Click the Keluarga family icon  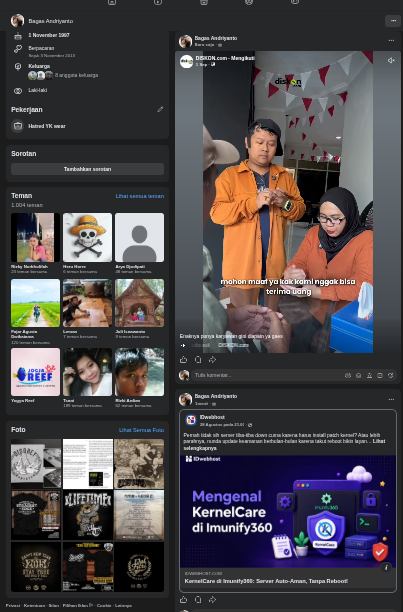(18, 66)
